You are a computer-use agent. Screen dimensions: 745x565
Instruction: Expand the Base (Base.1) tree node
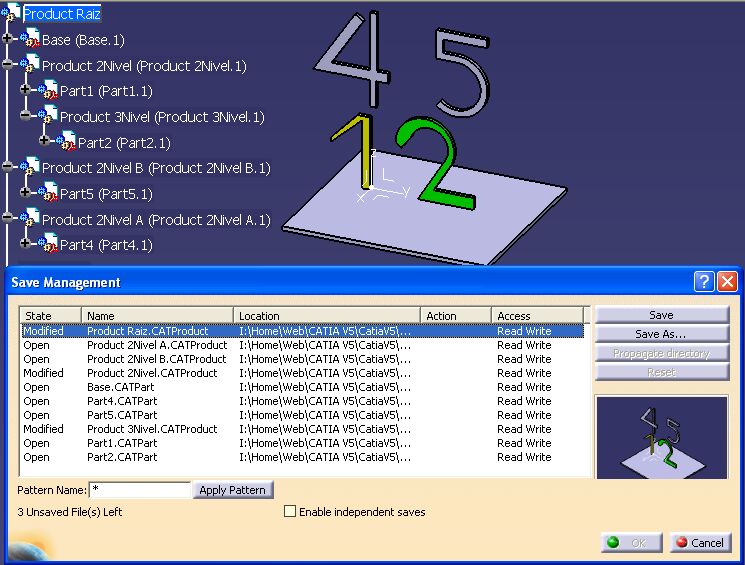(x=7, y=38)
